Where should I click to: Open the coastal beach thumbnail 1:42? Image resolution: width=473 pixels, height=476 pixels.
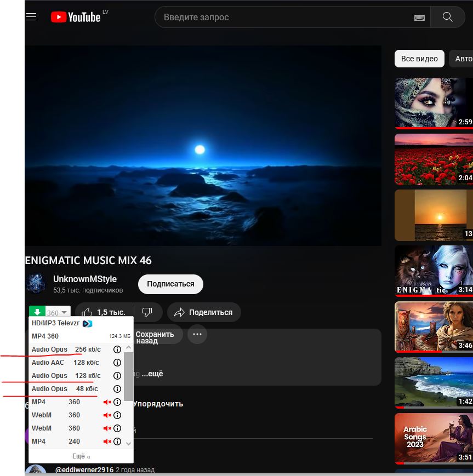pos(434,383)
